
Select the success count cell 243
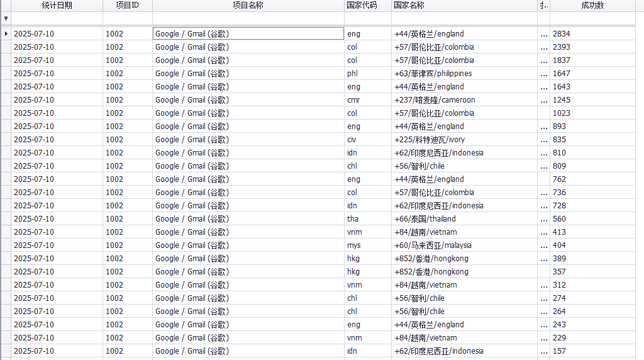(x=592, y=325)
